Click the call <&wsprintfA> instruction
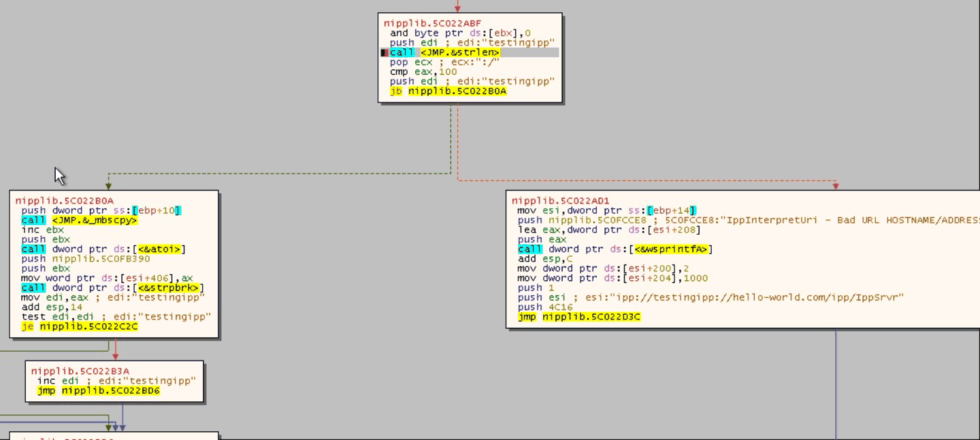Screen dimensions: 980x440 (615, 249)
